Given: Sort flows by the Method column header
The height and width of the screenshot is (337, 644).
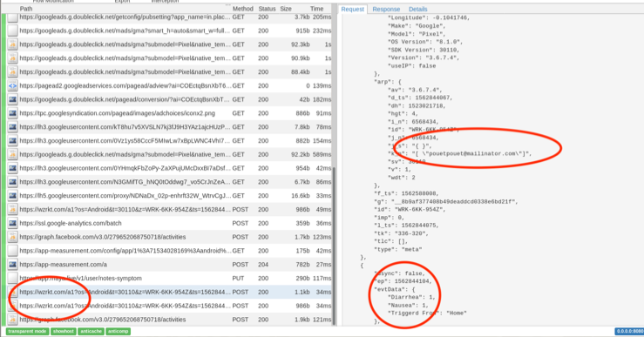Looking at the screenshot, I should tap(243, 9).
